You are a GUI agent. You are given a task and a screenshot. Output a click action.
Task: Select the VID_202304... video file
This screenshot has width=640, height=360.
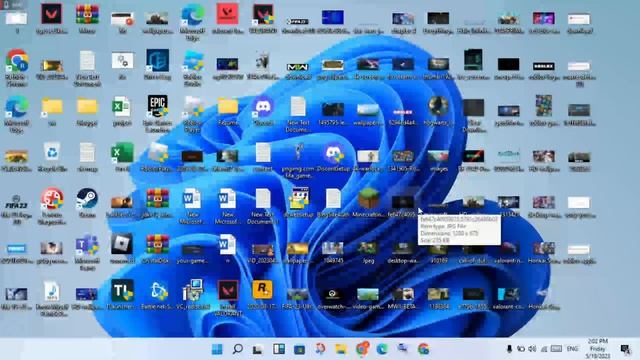tap(262, 249)
